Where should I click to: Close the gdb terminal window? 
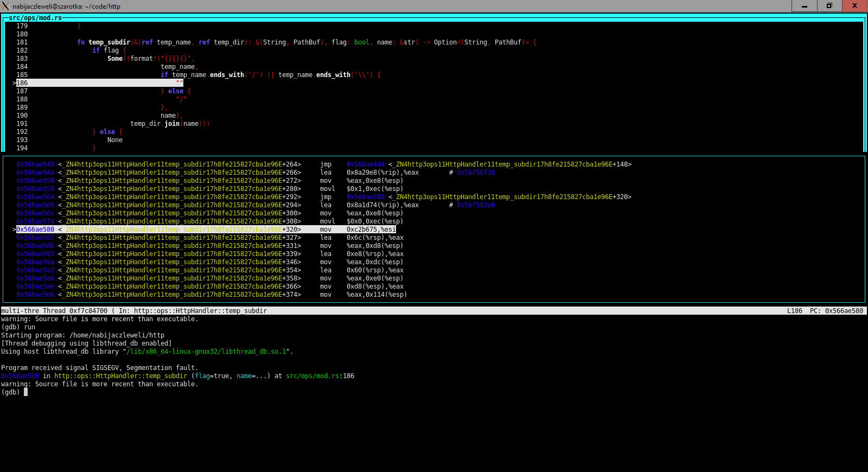click(x=854, y=6)
